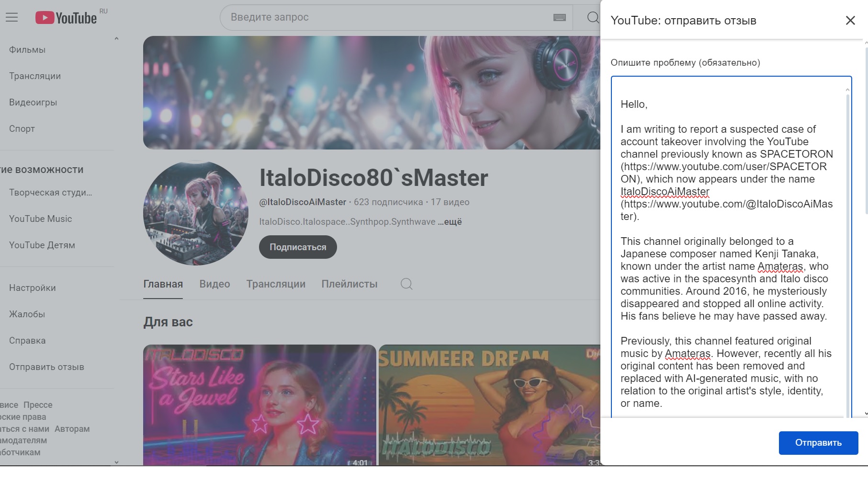Viewport: 868px width, 496px height.
Task: Open YouTube Music from the sidebar
Action: (x=41, y=219)
